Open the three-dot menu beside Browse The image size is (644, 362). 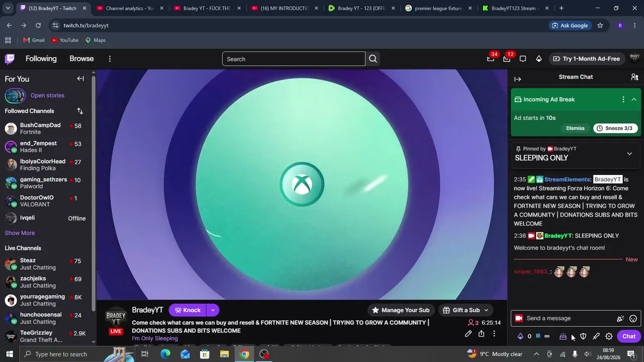[110, 59]
